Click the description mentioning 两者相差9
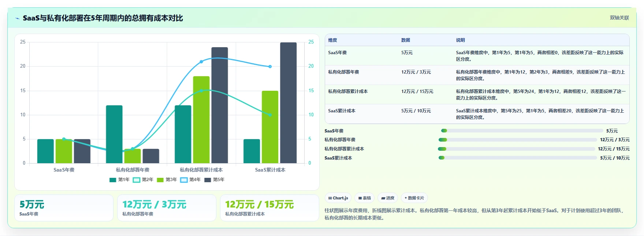 click(x=540, y=75)
